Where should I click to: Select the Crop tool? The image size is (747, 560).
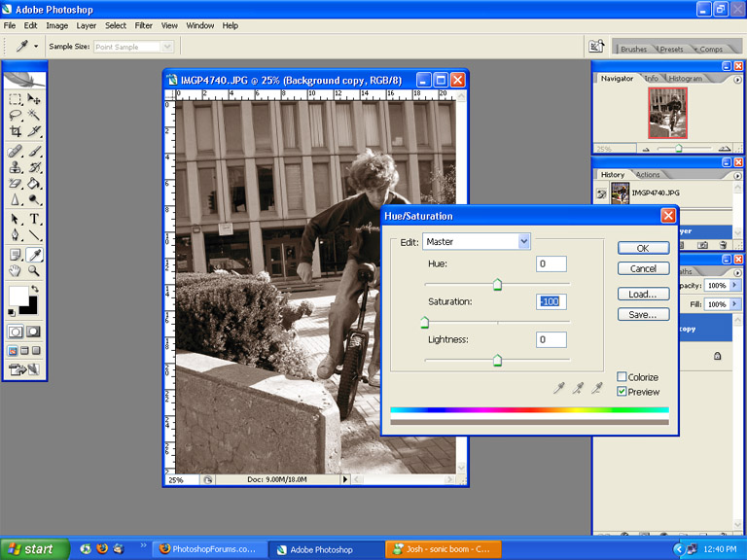point(16,131)
